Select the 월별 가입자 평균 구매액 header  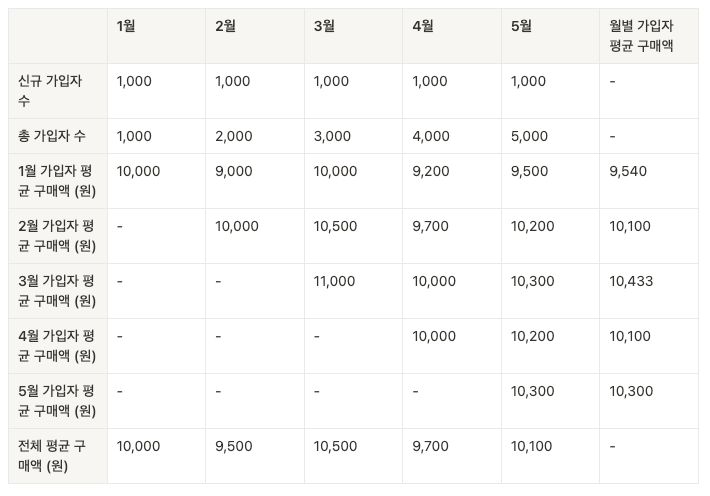642,36
